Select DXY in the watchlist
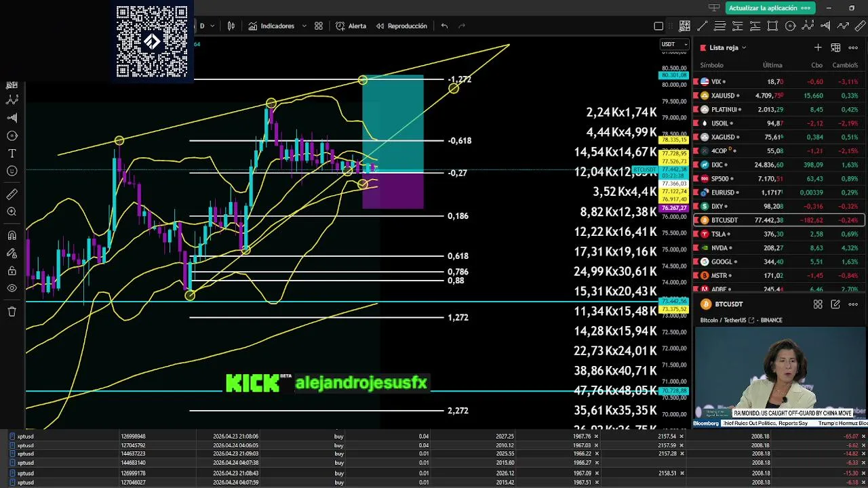 pos(778,206)
